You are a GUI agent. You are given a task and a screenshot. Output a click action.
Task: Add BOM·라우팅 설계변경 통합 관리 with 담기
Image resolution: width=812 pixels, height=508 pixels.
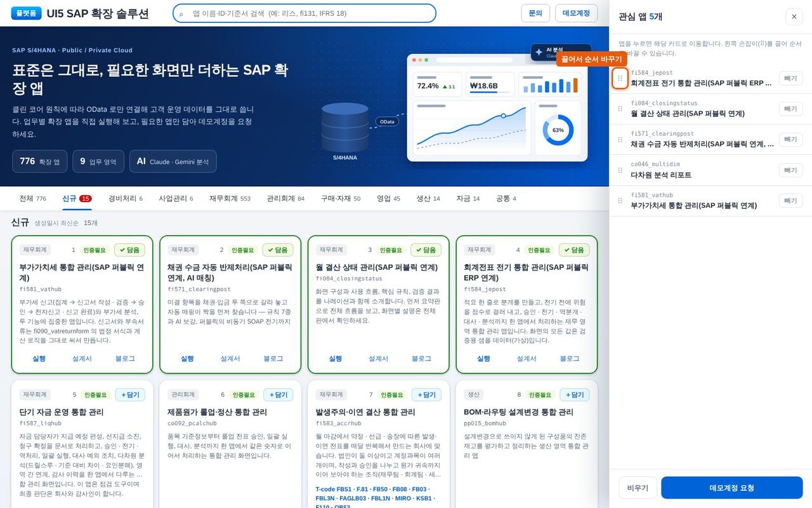574,395
